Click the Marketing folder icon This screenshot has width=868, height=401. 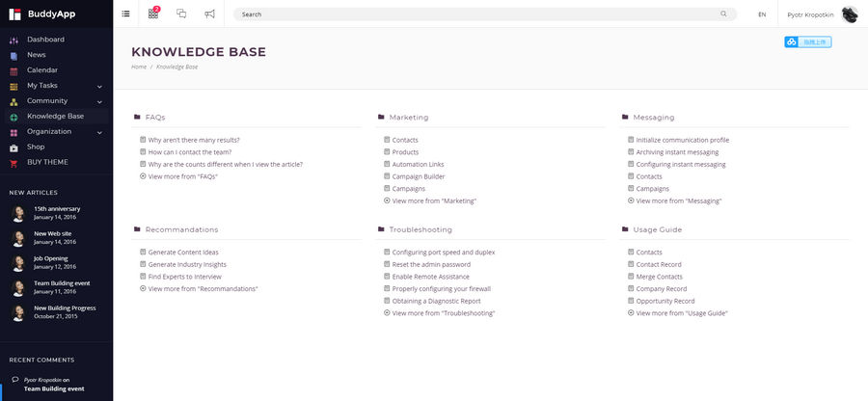(381, 117)
